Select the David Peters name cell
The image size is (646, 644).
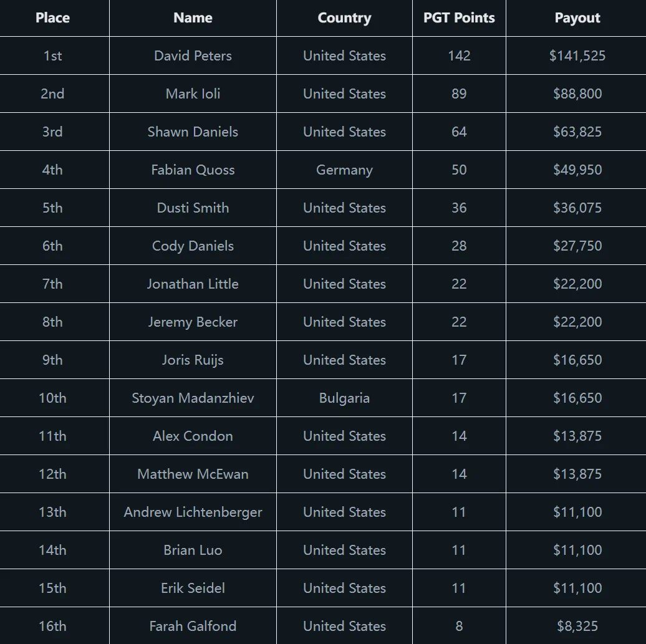193,55
